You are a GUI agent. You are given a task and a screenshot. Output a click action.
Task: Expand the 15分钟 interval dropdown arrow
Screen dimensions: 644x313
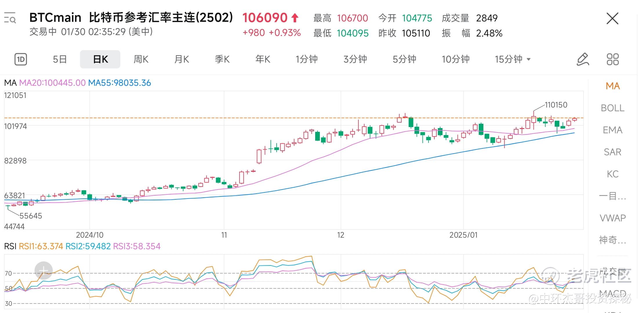[529, 59]
